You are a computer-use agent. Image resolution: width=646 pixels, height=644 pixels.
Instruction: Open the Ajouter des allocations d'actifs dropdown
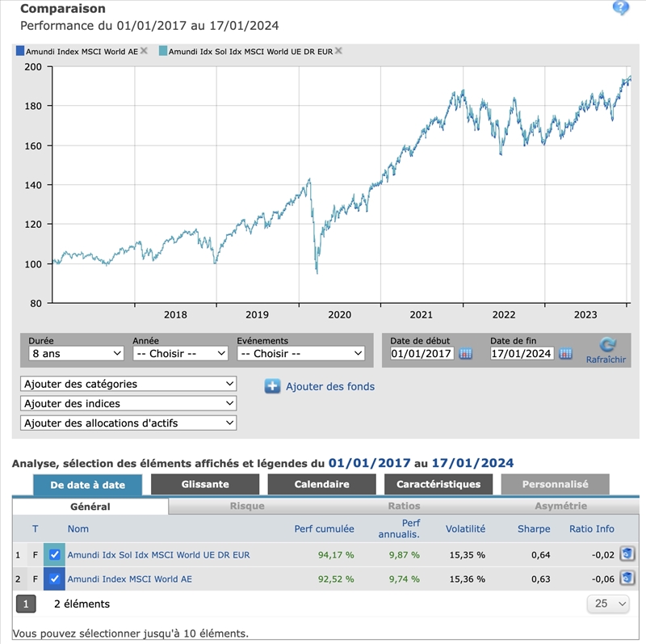(128, 423)
